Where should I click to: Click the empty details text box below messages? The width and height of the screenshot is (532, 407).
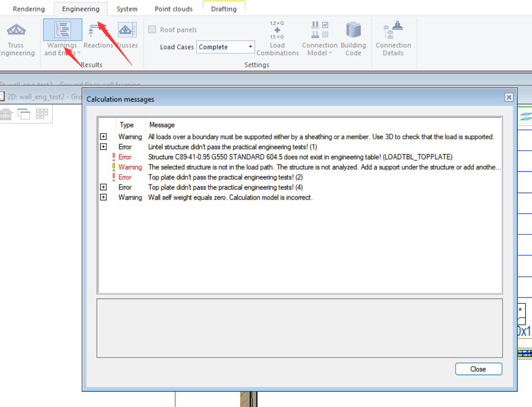(300, 328)
